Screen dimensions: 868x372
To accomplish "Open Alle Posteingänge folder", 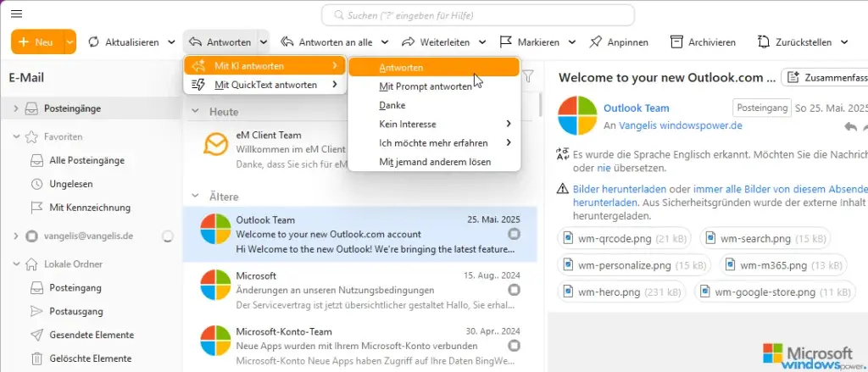I will pos(86,160).
